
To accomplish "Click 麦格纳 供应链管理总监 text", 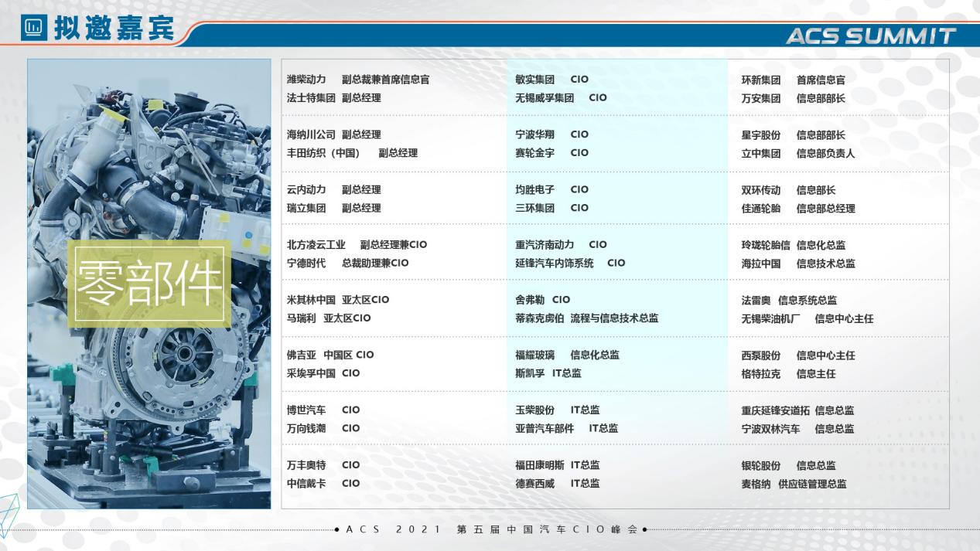I will (794, 485).
